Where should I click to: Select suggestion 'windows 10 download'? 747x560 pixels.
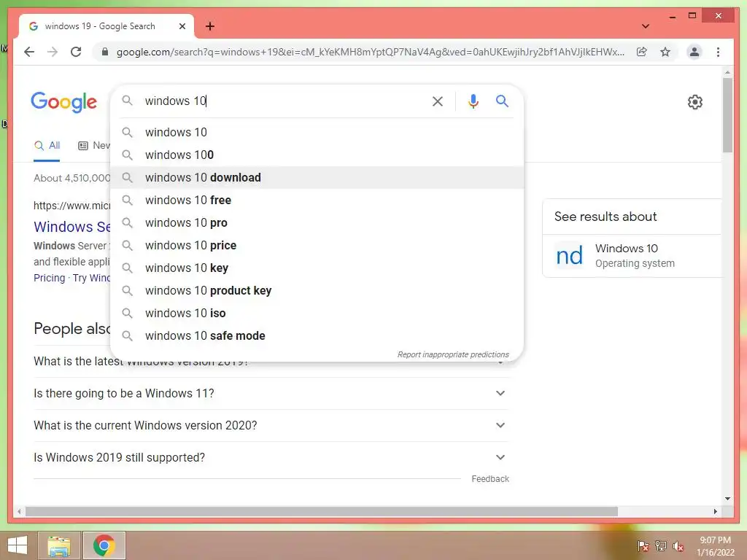click(317, 178)
